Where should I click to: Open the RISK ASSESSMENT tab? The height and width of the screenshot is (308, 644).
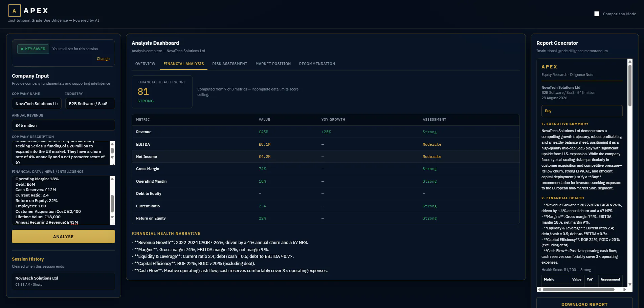click(x=230, y=64)
